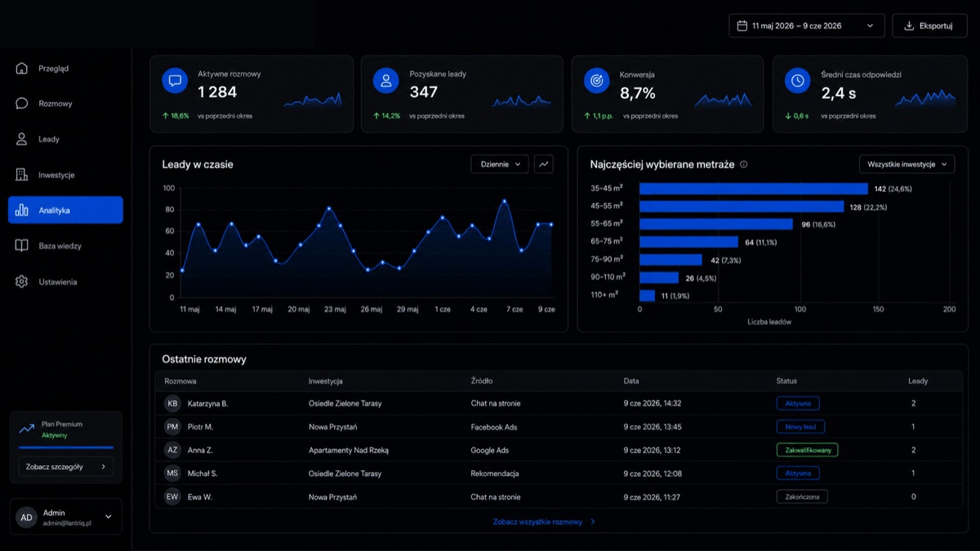Click the 45–55 m² bar in chart
The width and height of the screenshot is (980, 551).
(742, 207)
